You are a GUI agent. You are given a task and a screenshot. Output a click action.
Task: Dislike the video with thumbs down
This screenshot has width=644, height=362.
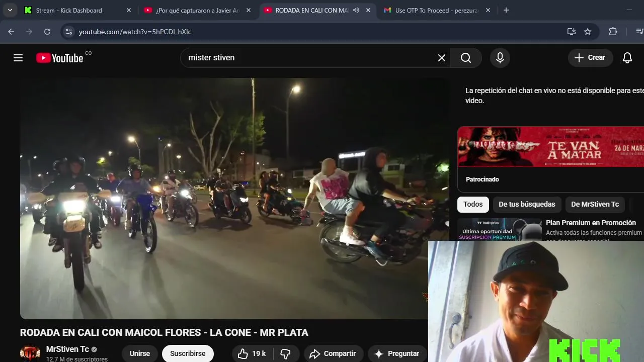coord(285,353)
